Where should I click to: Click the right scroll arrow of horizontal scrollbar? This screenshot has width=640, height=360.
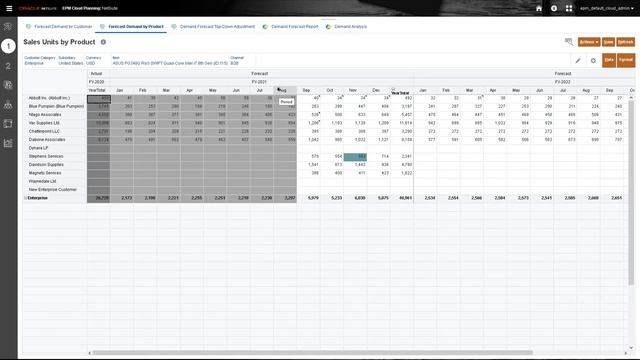click(x=625, y=353)
